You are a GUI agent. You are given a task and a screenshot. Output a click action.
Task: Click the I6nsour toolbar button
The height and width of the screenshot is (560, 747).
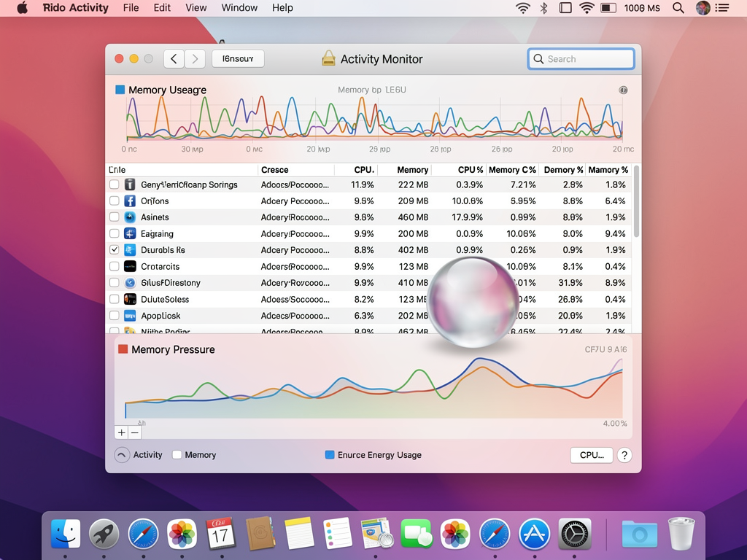pyautogui.click(x=238, y=58)
